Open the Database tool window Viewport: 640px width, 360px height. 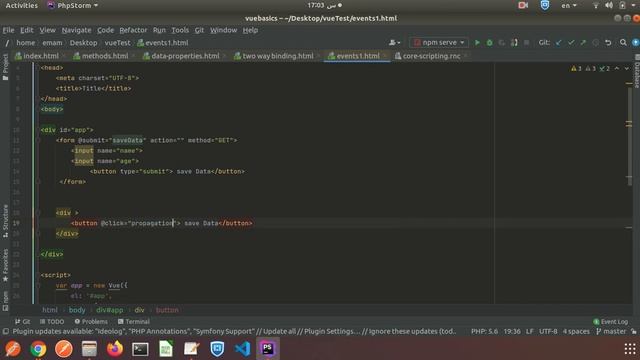(x=636, y=71)
